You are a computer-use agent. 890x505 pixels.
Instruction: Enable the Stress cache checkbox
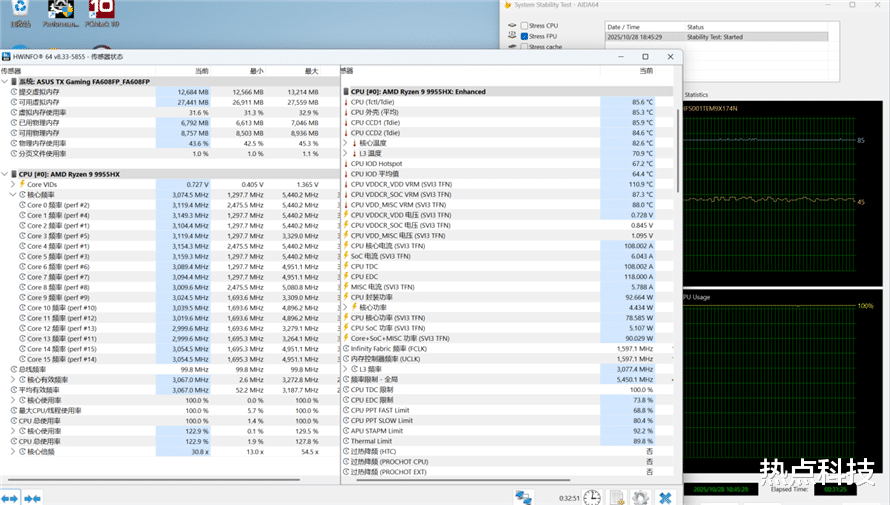click(x=524, y=47)
